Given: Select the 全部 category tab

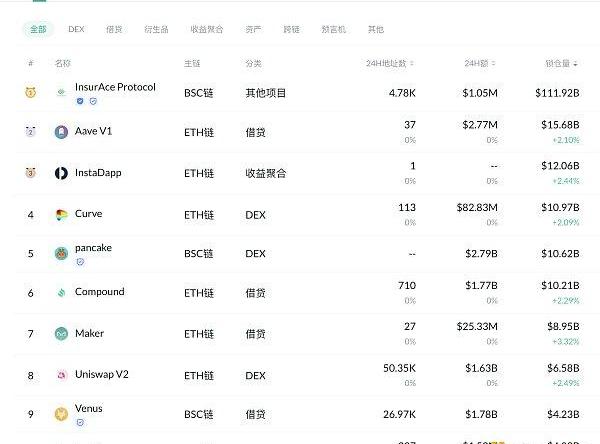Looking at the screenshot, I should tap(38, 29).
